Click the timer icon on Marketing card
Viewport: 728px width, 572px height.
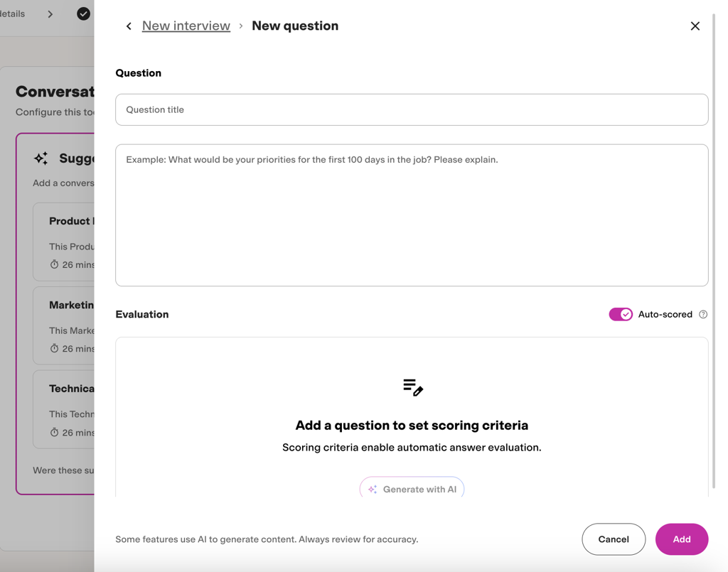pos(54,348)
